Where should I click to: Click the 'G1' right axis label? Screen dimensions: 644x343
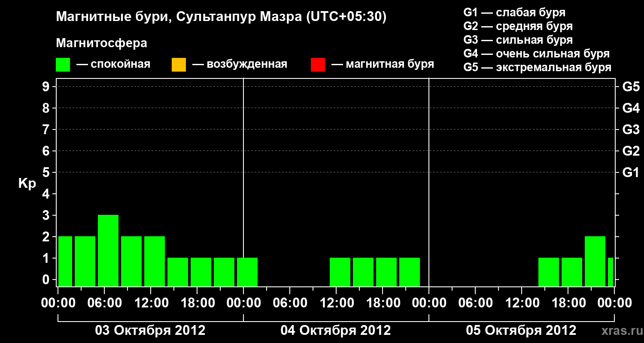[x=631, y=172]
